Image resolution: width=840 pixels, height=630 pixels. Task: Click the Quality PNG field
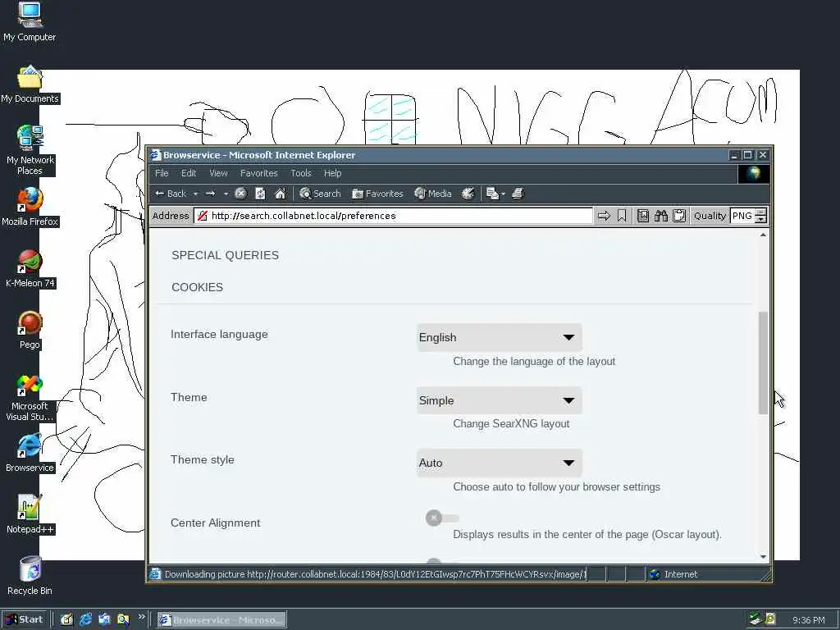click(742, 216)
